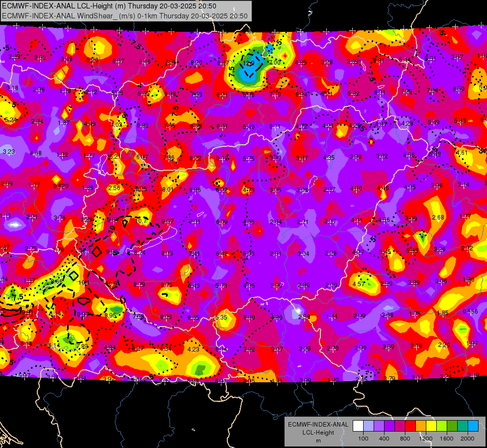Click the legend tick label 1600
This screenshot has height=448, width=487.
pos(447,439)
